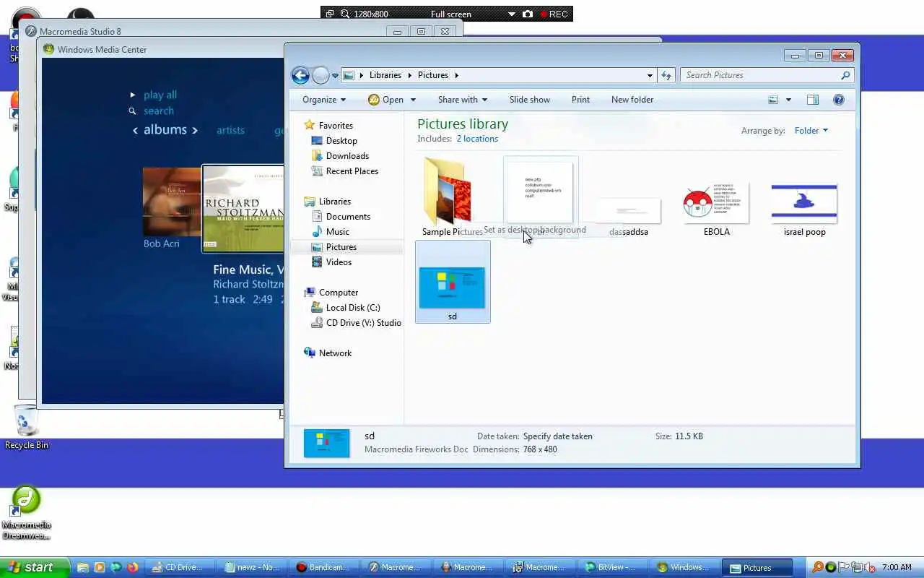Open Explorer Help question mark icon
This screenshot has width=924, height=578.
point(839,100)
